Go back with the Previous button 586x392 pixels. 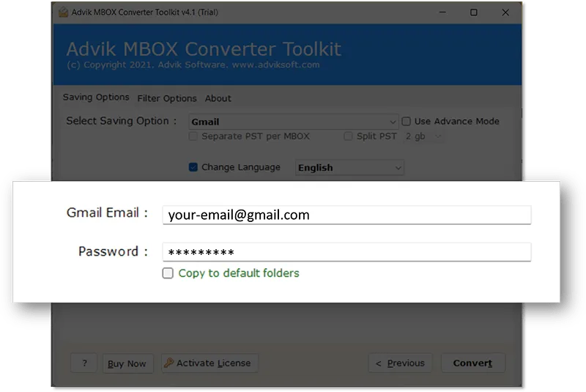pos(400,363)
